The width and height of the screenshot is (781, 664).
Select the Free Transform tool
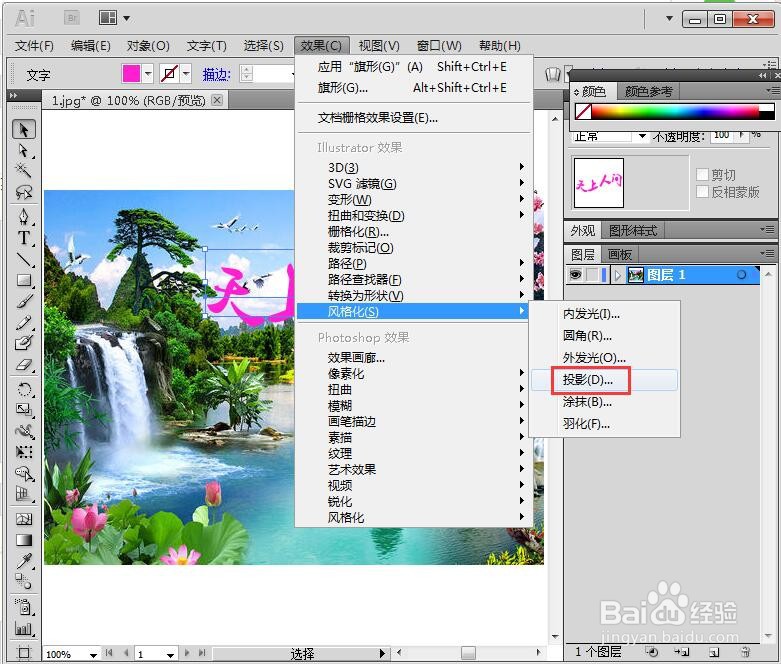click(x=23, y=452)
